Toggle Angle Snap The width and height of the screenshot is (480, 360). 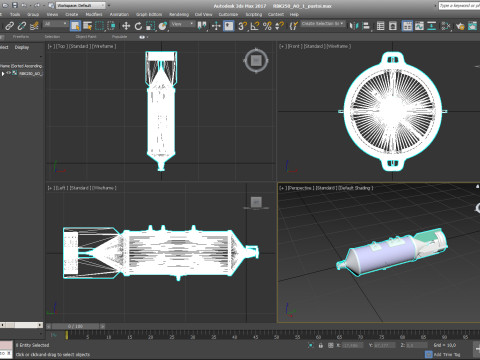pos(255,26)
